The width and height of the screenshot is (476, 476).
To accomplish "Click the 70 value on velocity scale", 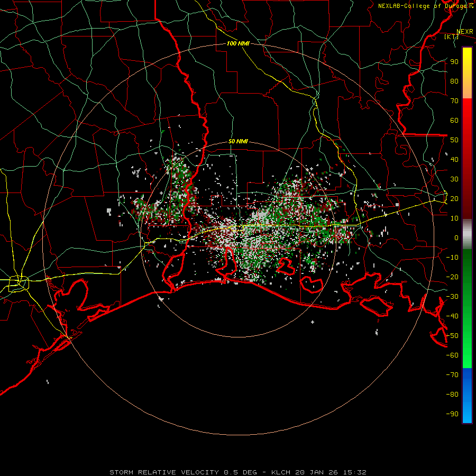I will pos(454,101).
